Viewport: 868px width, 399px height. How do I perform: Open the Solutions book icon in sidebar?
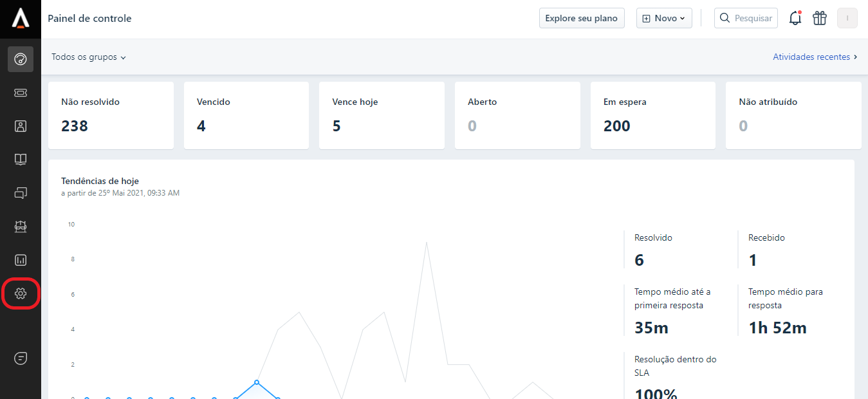(x=21, y=160)
